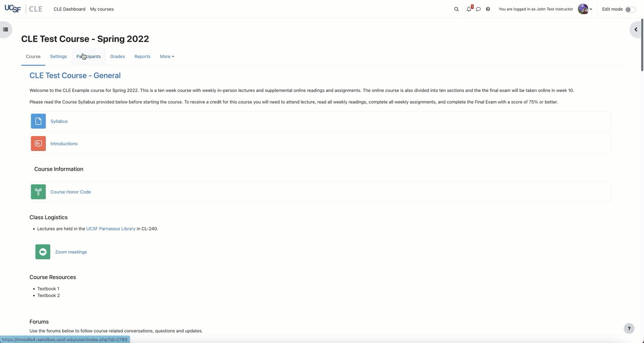Viewport: 644px width, 343px height.
Task: Click the help question mark in top bar
Action: 488,9
